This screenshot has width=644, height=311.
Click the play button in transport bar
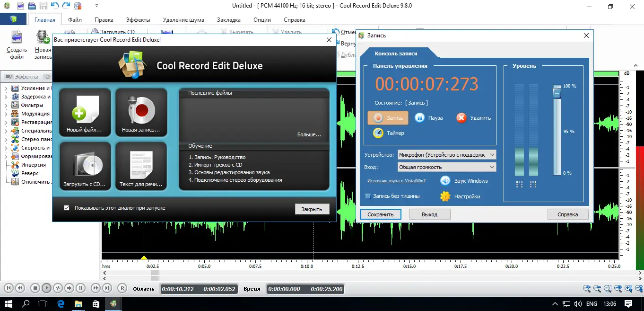tap(46, 288)
